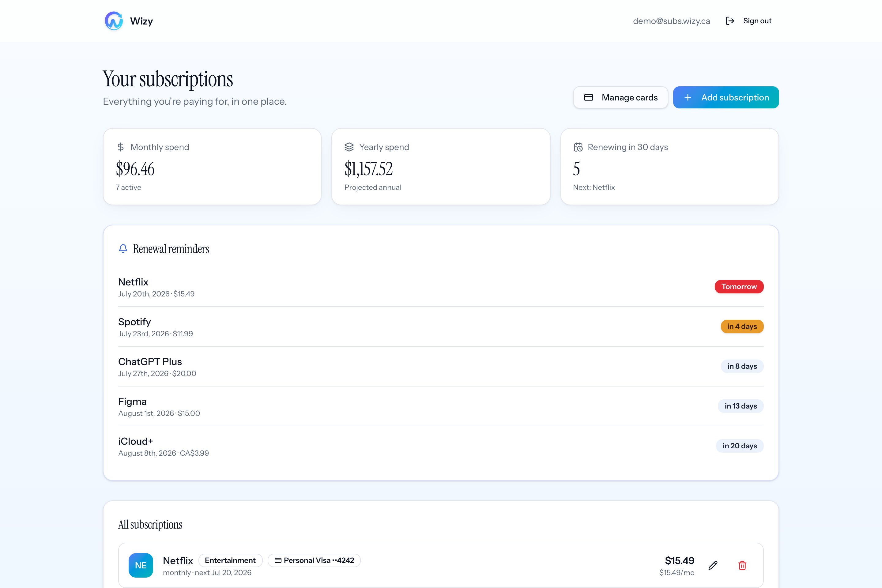Click monthly · next Jul 20, 2026 text
The image size is (882, 588).
(x=207, y=572)
